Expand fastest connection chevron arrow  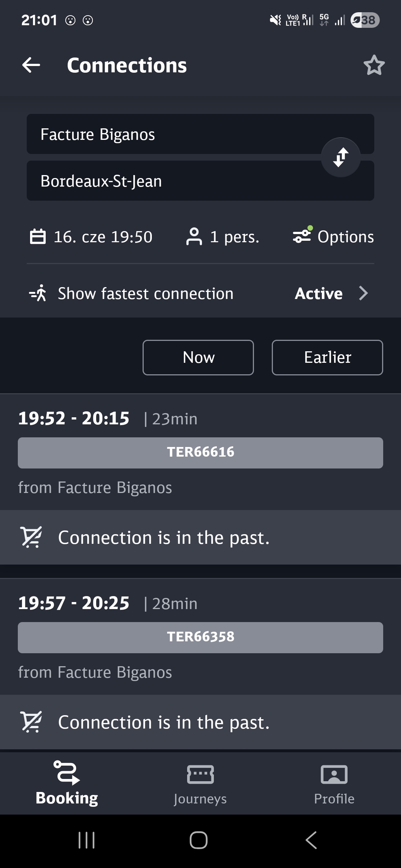pos(363,293)
